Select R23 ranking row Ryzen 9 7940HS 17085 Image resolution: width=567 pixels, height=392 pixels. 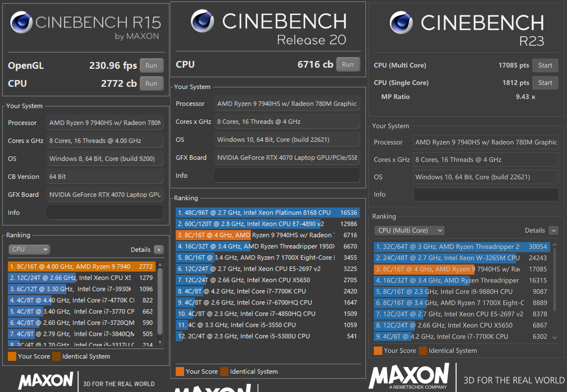tap(462, 269)
